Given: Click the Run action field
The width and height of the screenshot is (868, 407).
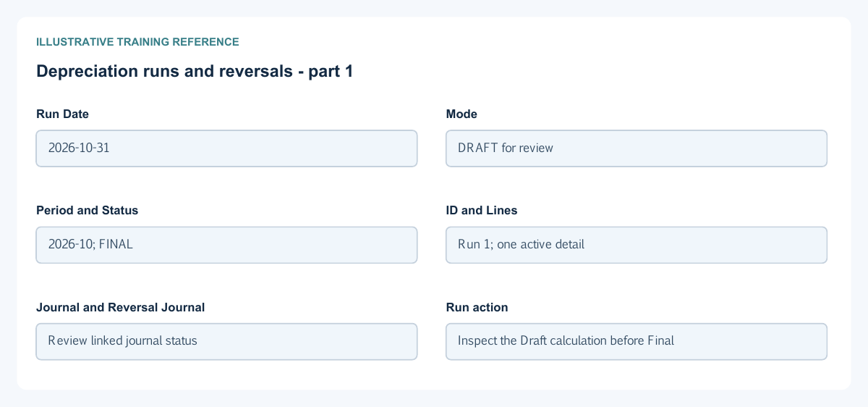Looking at the screenshot, I should click(x=637, y=341).
